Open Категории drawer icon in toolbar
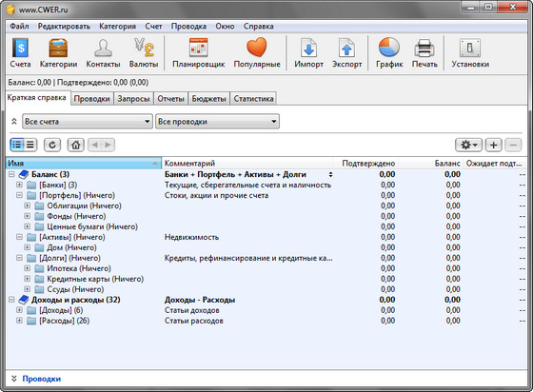This screenshot has width=533, height=392. (58, 48)
